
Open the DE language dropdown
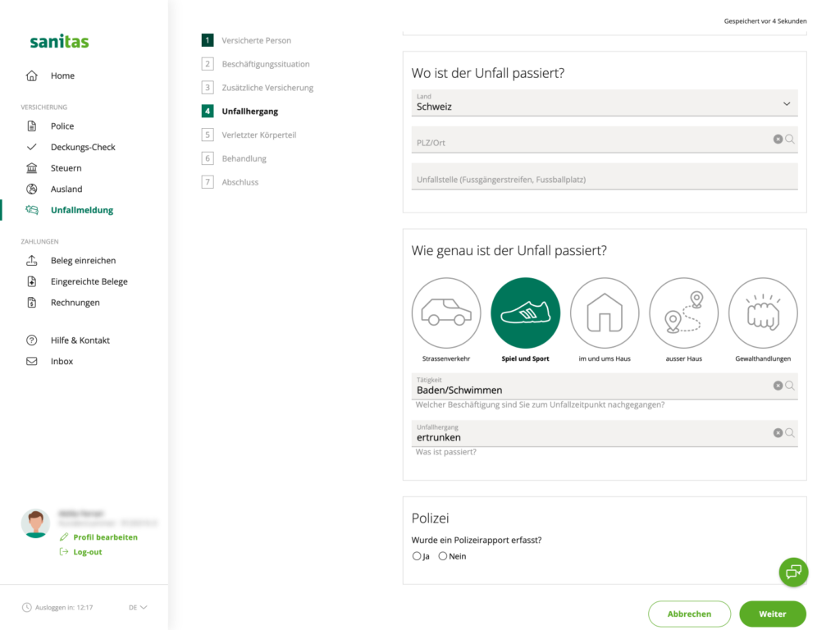(x=138, y=608)
